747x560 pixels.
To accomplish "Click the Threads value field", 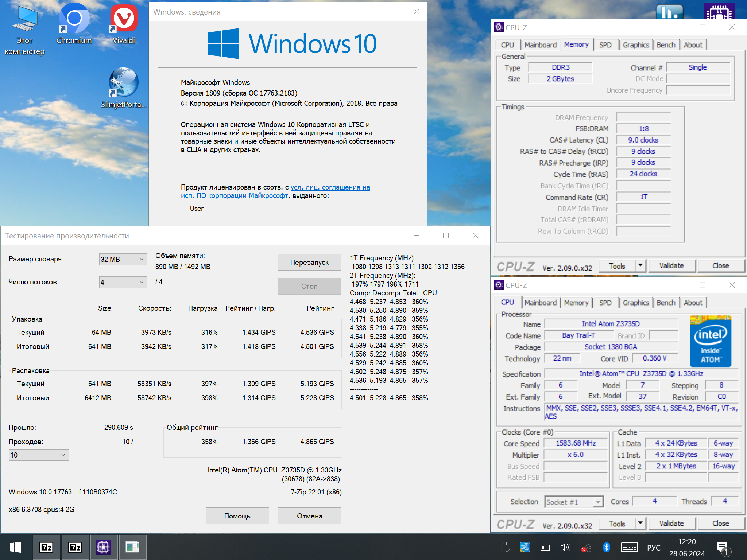I will [725, 501].
